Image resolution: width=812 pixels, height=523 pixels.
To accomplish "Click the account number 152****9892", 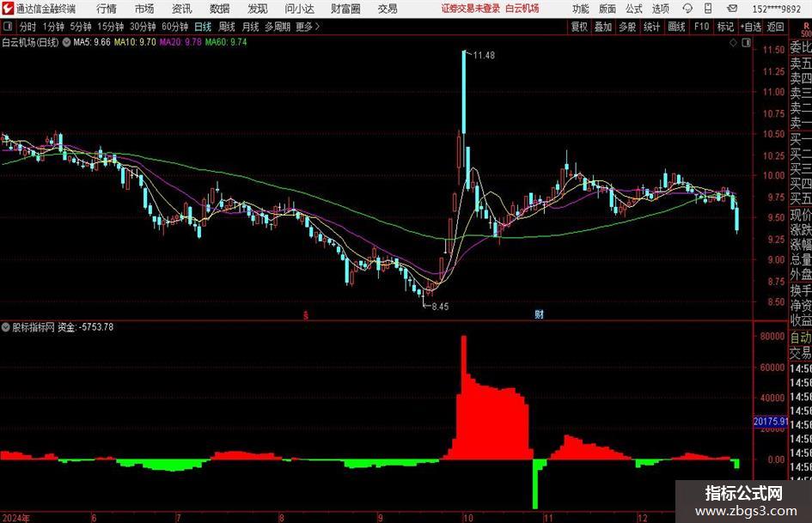I will pyautogui.click(x=776, y=9).
